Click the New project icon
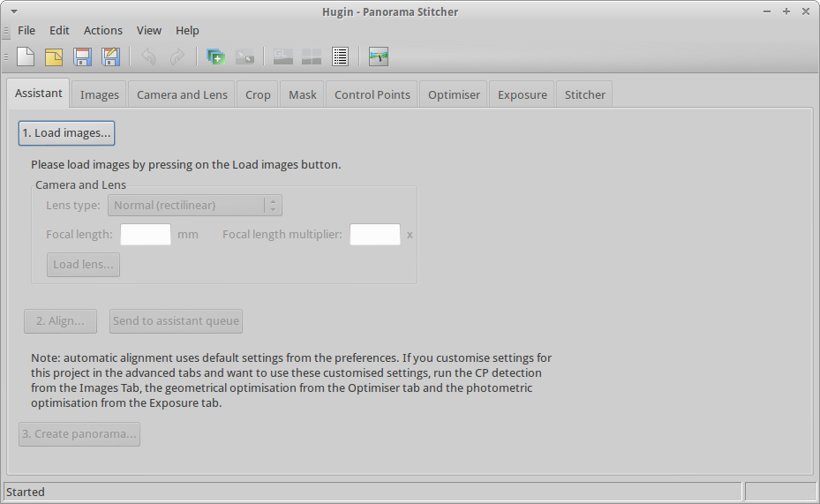 (x=26, y=57)
